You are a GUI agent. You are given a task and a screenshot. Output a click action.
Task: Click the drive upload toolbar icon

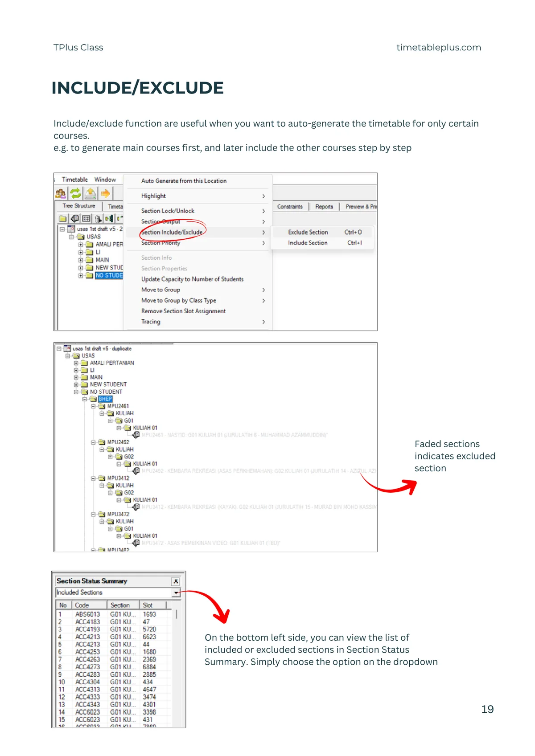(x=91, y=193)
